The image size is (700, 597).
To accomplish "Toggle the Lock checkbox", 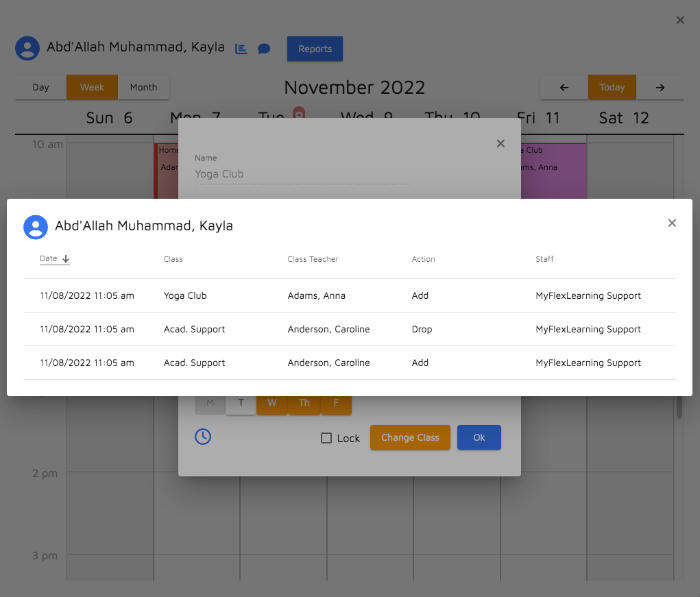I will [x=327, y=438].
